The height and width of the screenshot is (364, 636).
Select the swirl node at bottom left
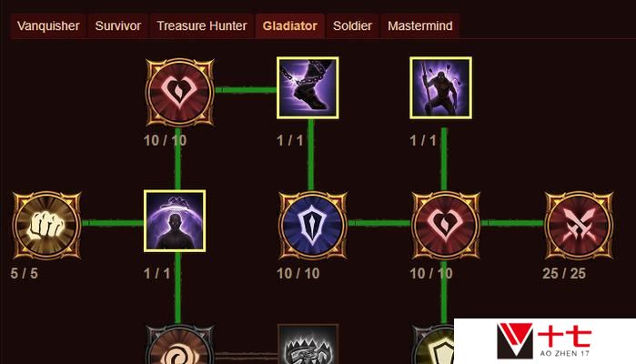(179, 345)
